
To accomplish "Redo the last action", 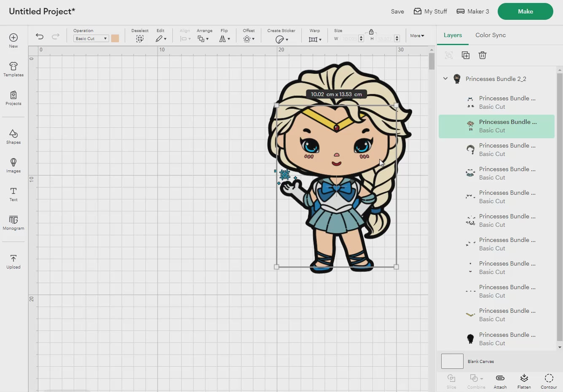I will pos(55,36).
